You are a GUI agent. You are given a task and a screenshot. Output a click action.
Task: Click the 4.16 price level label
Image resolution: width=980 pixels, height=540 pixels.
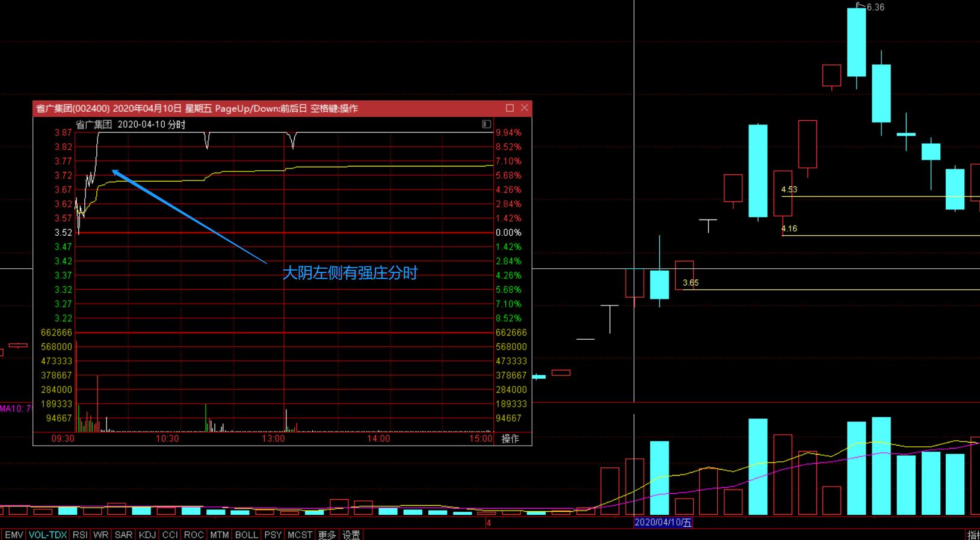789,229
